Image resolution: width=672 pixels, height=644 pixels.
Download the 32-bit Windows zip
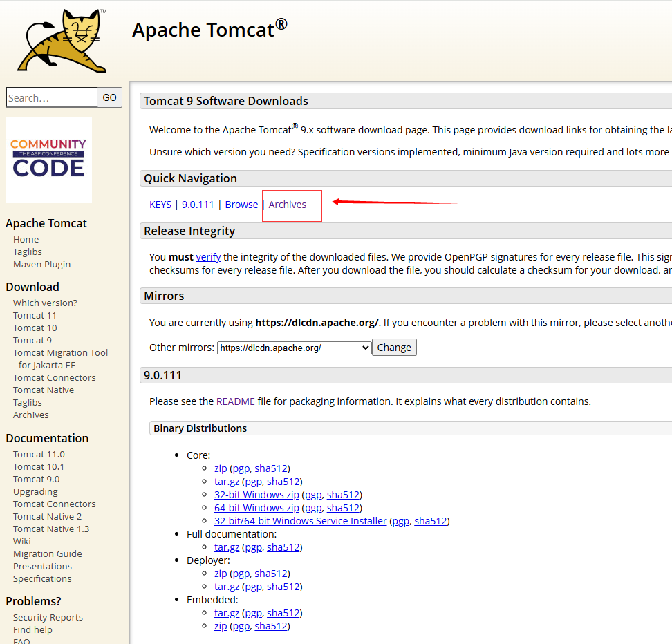[256, 495]
